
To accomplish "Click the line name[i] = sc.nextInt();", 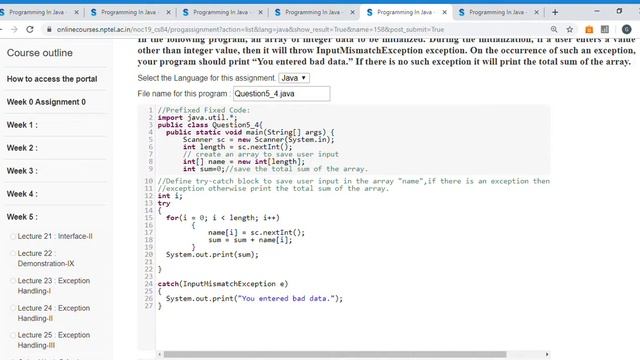I will 256,232.
